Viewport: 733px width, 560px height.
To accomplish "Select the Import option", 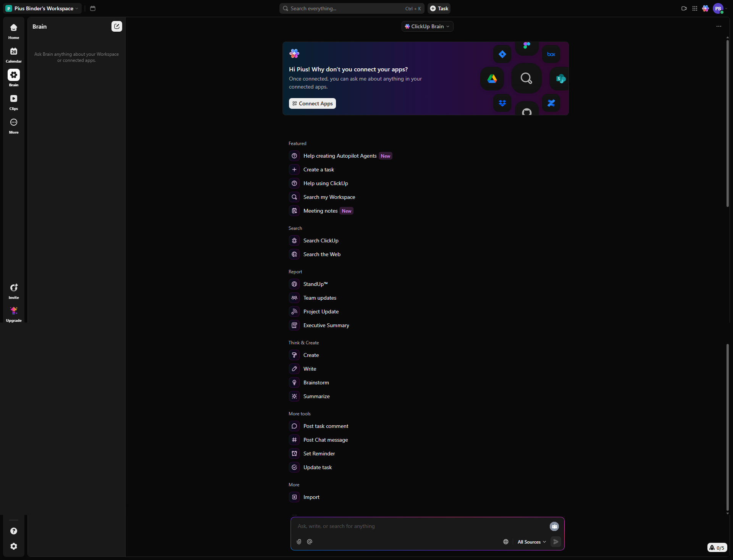I will [x=304, y=497].
